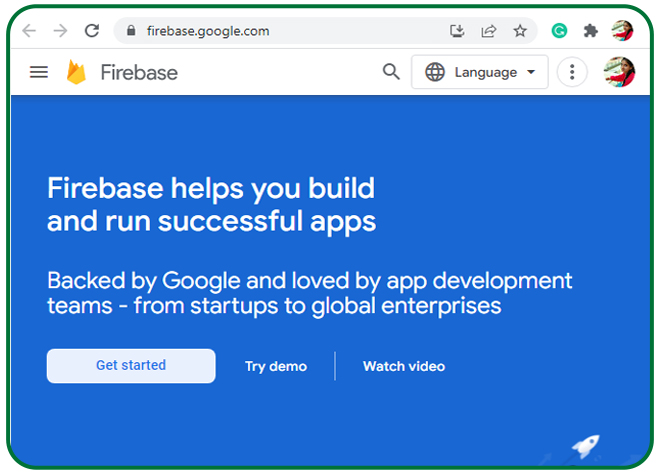Open the green Grammarly extension
This screenshot has width=659, height=472.
point(560,31)
